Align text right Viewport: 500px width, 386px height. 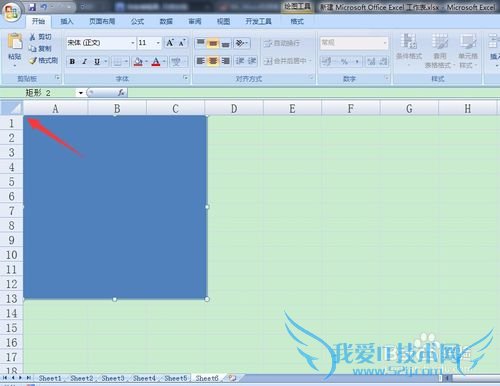click(225, 61)
